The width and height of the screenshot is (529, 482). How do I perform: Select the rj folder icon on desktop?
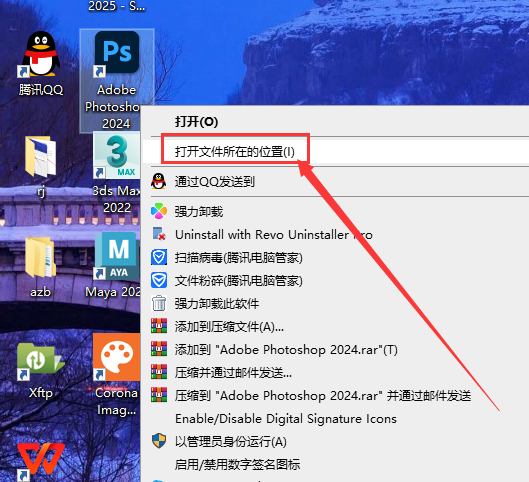[40, 157]
